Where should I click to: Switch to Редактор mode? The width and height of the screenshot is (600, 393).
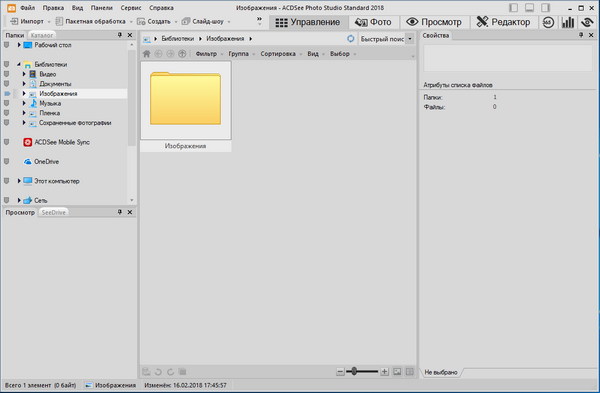(504, 22)
